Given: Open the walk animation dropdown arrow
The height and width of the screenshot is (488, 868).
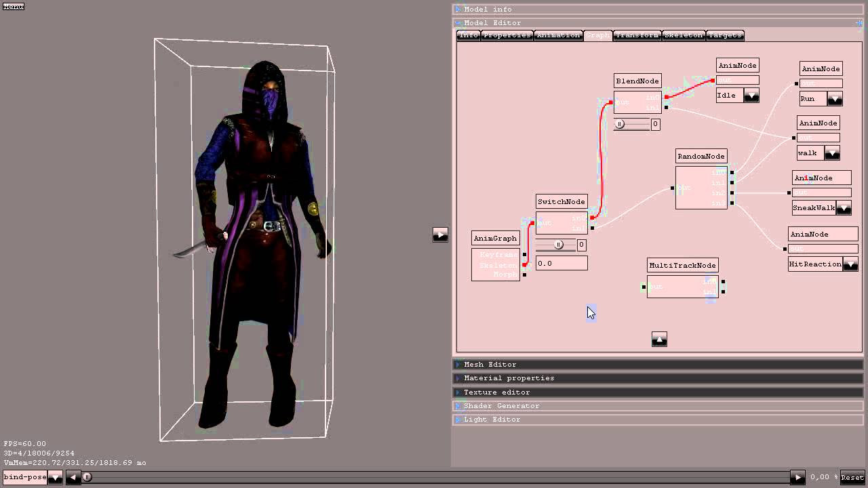Looking at the screenshot, I should tap(832, 153).
